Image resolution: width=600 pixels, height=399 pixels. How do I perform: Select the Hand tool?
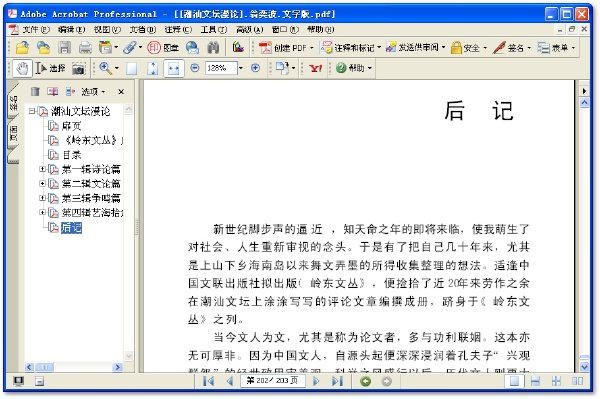(x=22, y=68)
